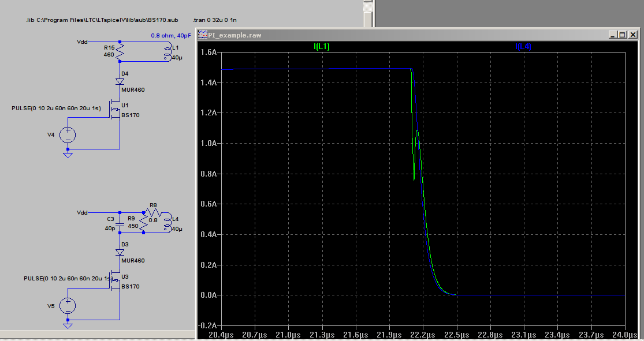Click the blue "0.8 ohm, 40pF" comment

(171, 36)
